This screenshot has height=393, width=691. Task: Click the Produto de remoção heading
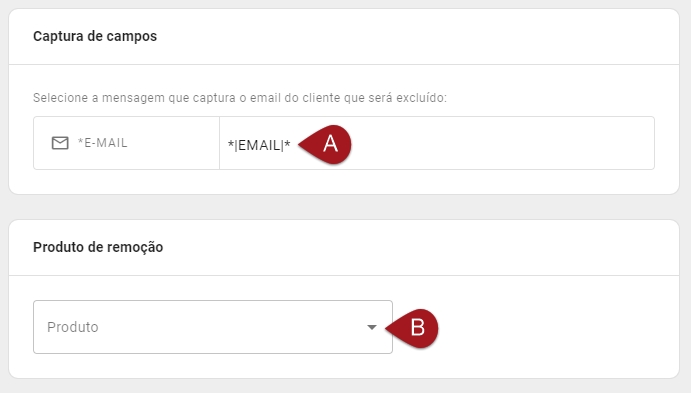[x=98, y=247]
